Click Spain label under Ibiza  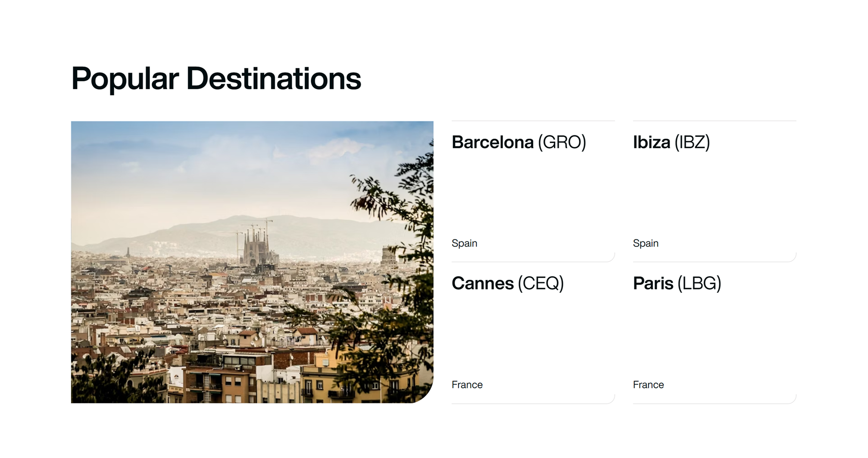click(646, 243)
